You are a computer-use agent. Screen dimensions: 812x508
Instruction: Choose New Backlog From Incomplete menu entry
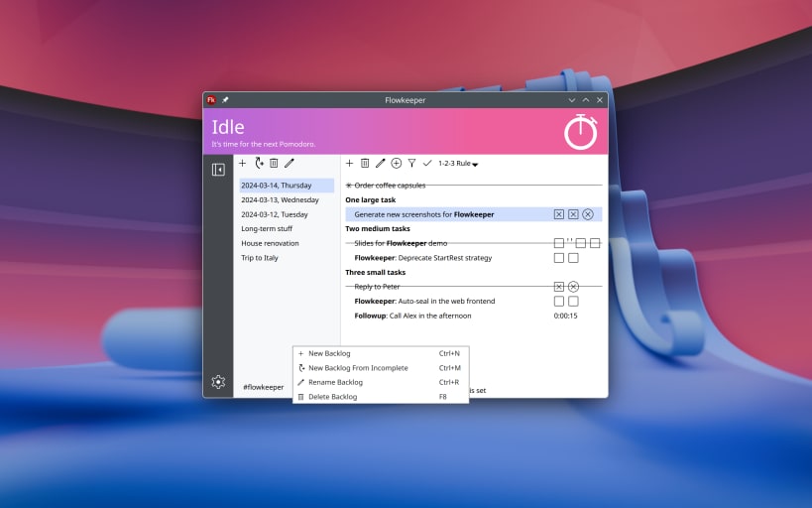pyautogui.click(x=381, y=368)
